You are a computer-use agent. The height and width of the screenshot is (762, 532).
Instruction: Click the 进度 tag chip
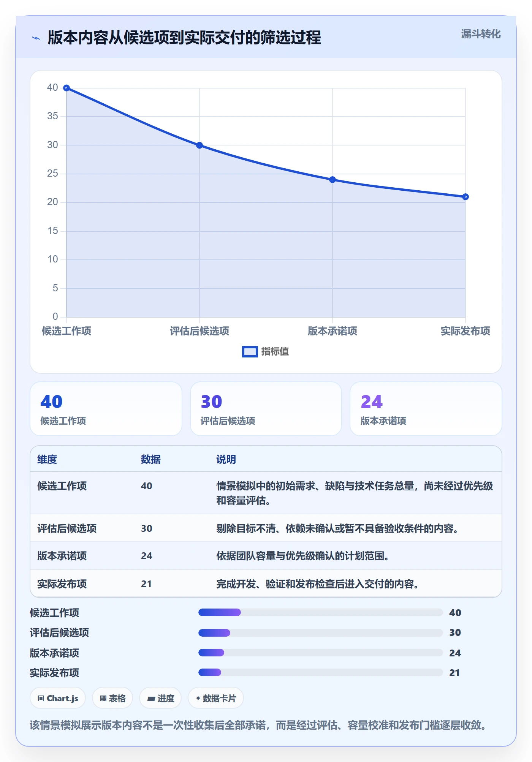point(160,698)
